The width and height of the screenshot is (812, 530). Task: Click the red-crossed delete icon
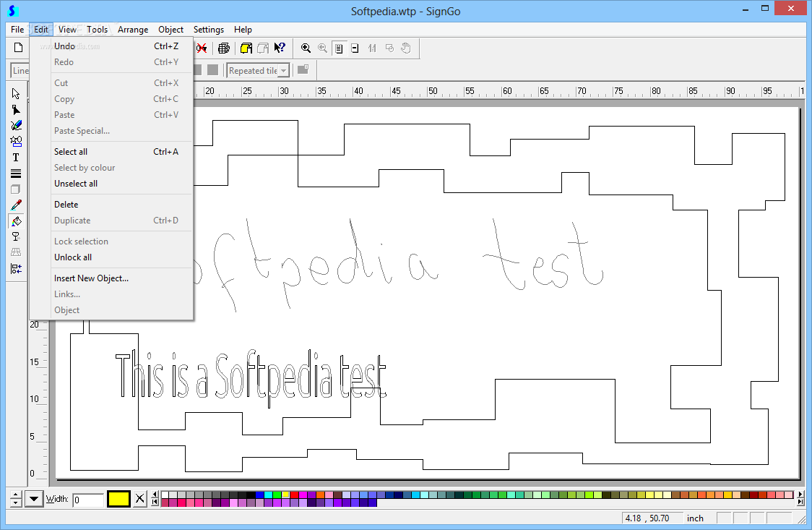(x=202, y=48)
